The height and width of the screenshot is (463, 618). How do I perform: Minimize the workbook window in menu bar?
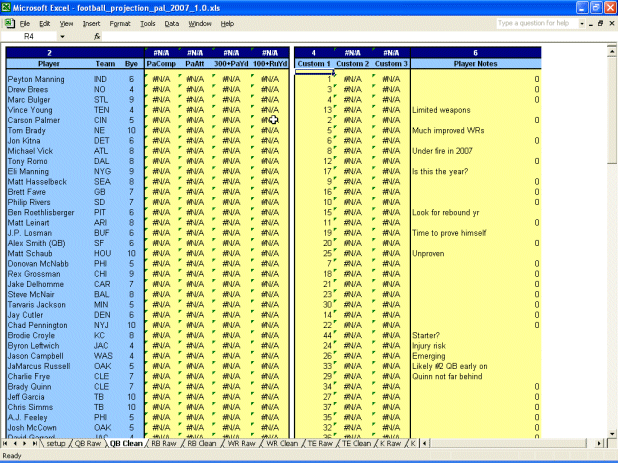[591, 24]
